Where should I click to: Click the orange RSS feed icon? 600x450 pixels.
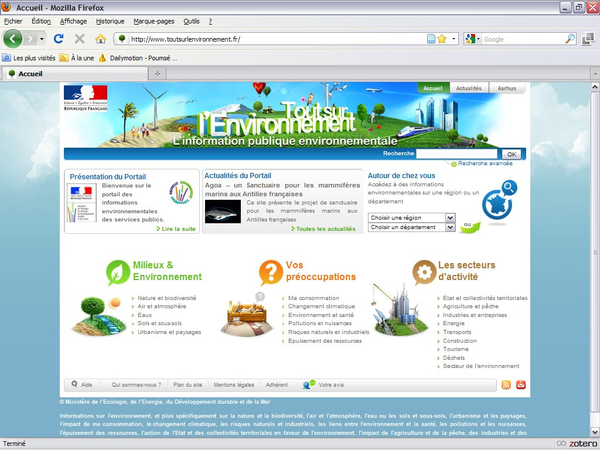[506, 384]
